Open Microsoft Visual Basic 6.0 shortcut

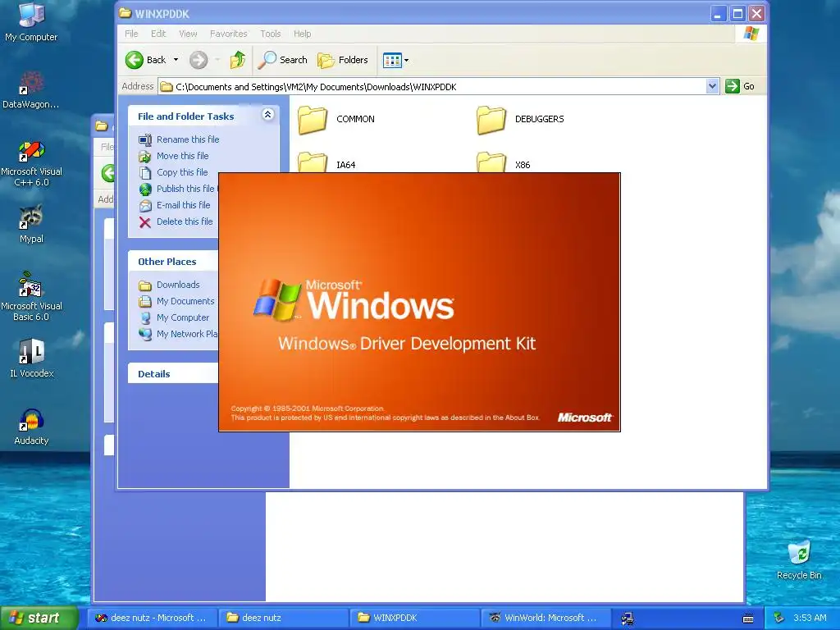click(31, 297)
